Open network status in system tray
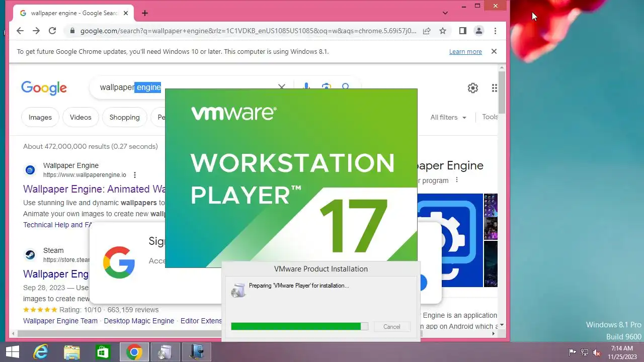The height and width of the screenshot is (362, 644). coord(585,352)
